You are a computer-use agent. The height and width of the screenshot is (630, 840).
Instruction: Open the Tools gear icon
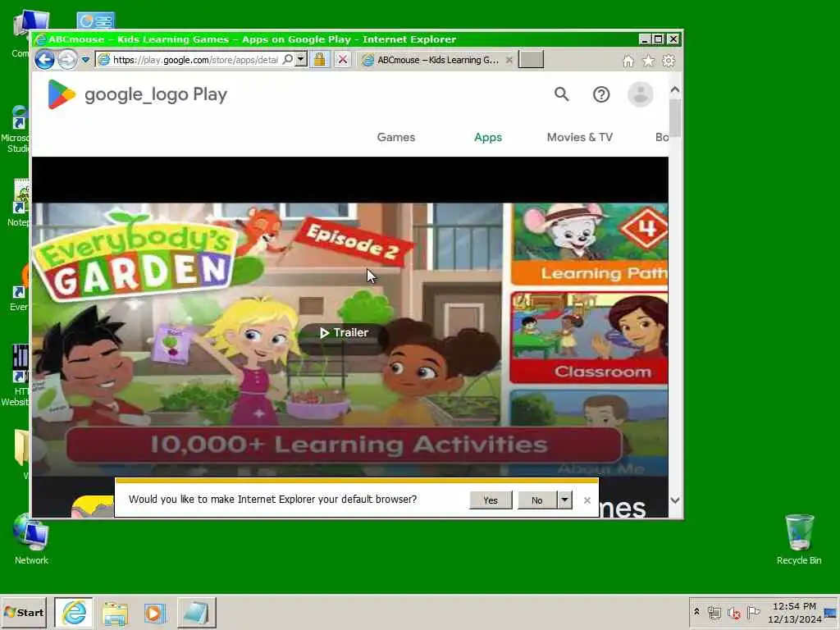point(669,61)
